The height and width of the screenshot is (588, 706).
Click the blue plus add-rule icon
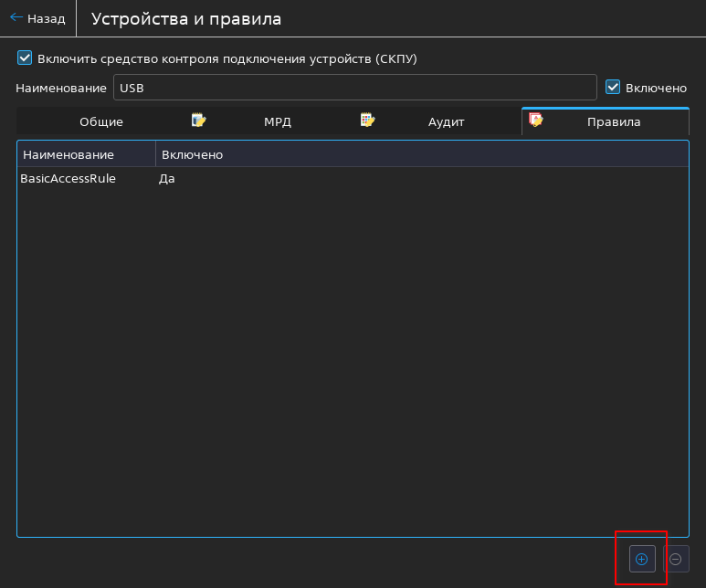tap(641, 559)
